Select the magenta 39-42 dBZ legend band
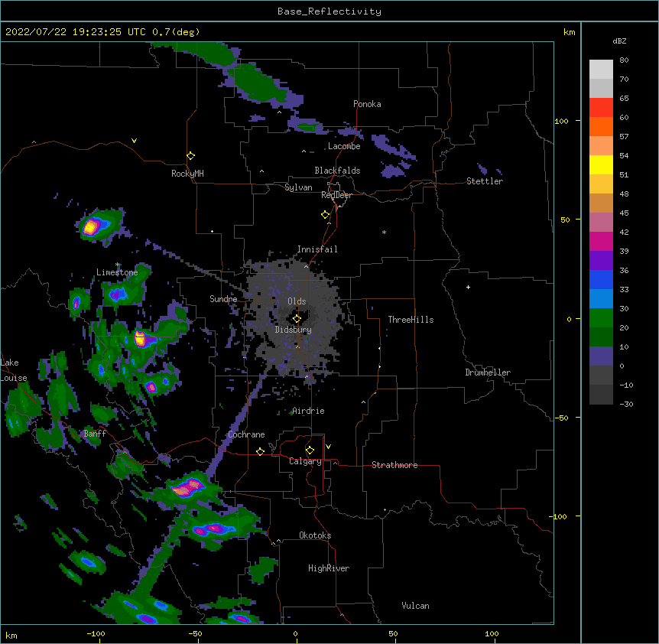 pyautogui.click(x=601, y=241)
